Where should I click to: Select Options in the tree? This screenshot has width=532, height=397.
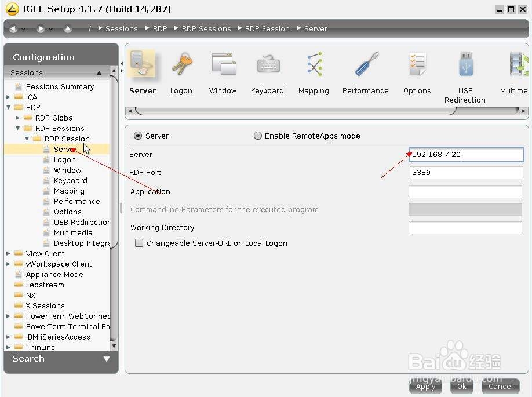tap(68, 212)
